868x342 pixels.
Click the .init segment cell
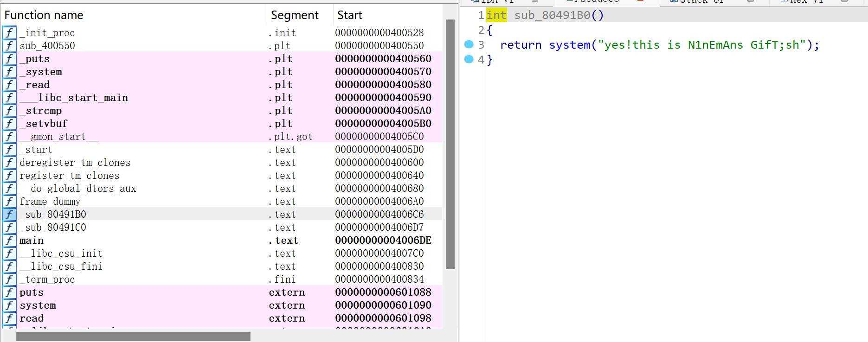[x=282, y=33]
